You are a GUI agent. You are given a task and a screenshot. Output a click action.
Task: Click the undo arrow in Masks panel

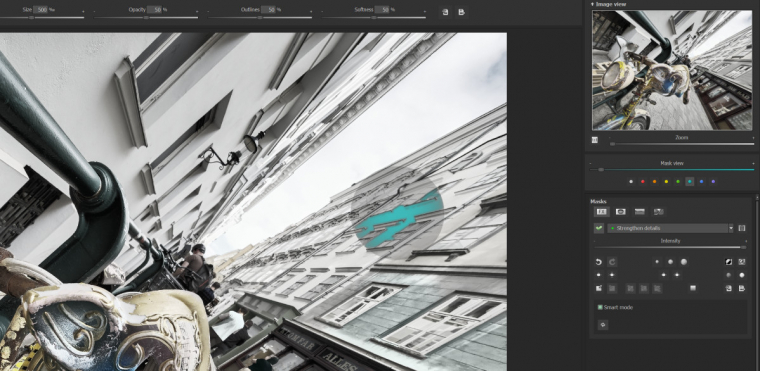click(x=599, y=262)
